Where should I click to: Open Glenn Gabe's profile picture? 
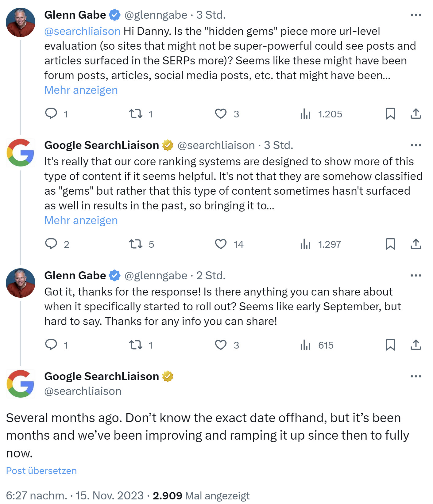21,22
